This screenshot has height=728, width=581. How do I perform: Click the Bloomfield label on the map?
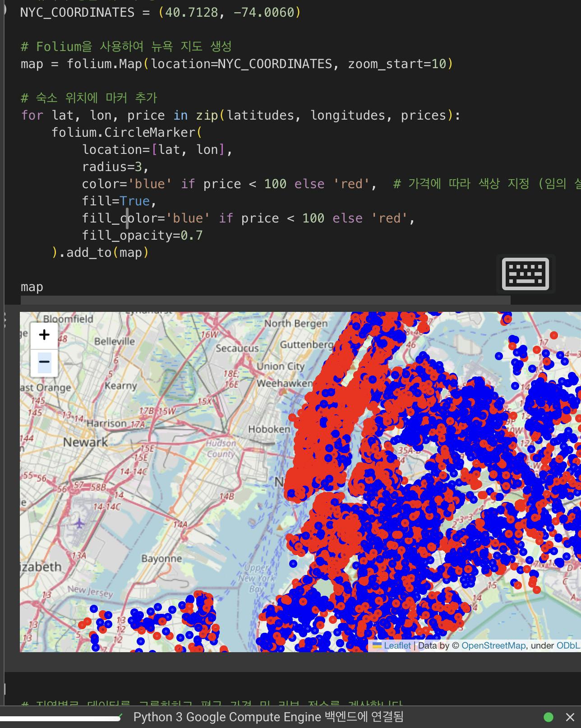coord(68,319)
